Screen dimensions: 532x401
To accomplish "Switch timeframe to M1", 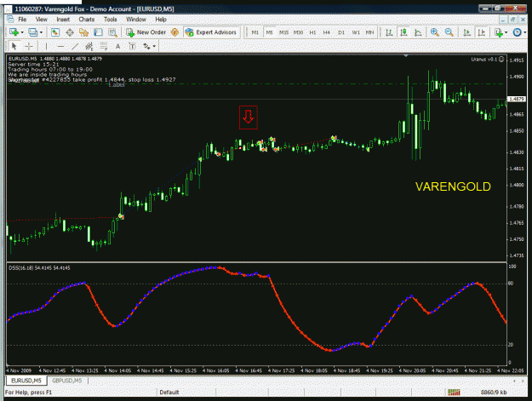I will [x=255, y=32].
